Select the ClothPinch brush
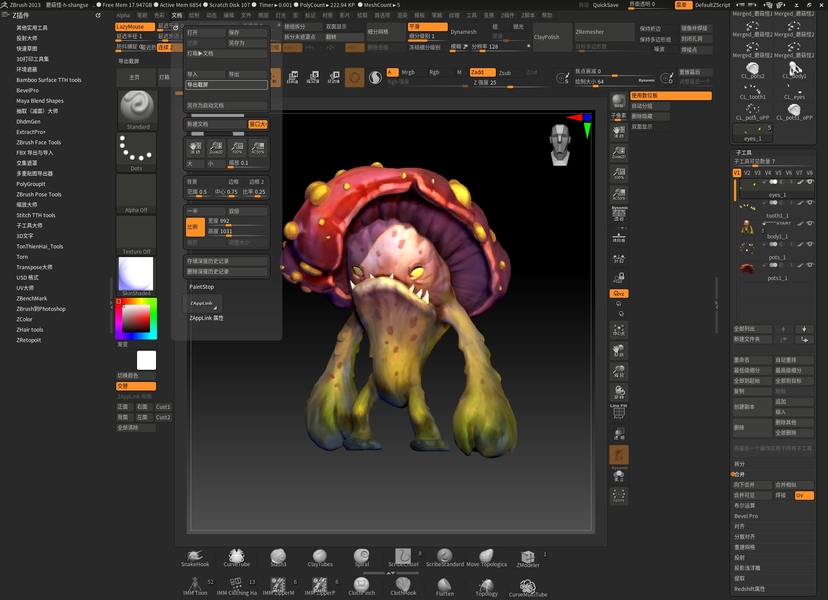This screenshot has height=600, width=828. pos(362,586)
